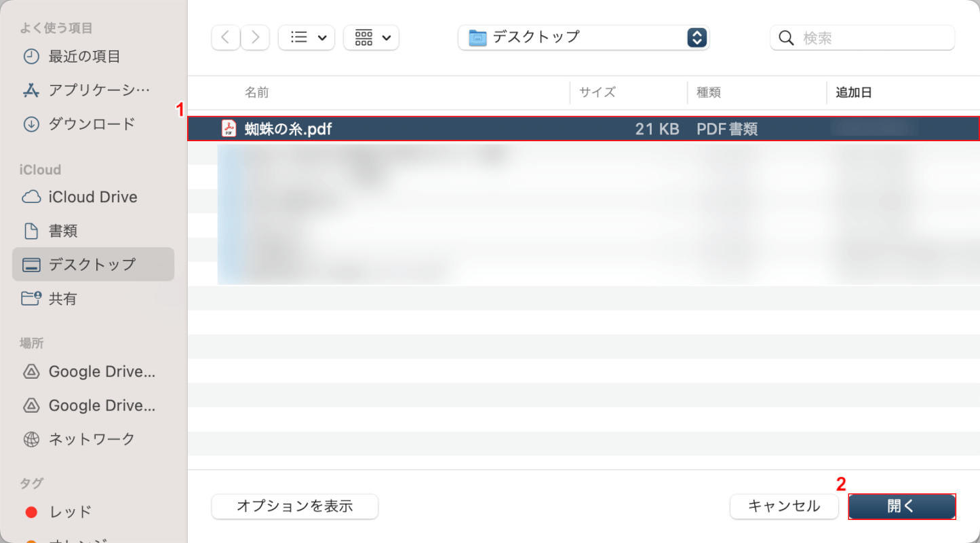Click the globe icon beside ネットワーク
This screenshot has width=980, height=543.
coord(31,439)
